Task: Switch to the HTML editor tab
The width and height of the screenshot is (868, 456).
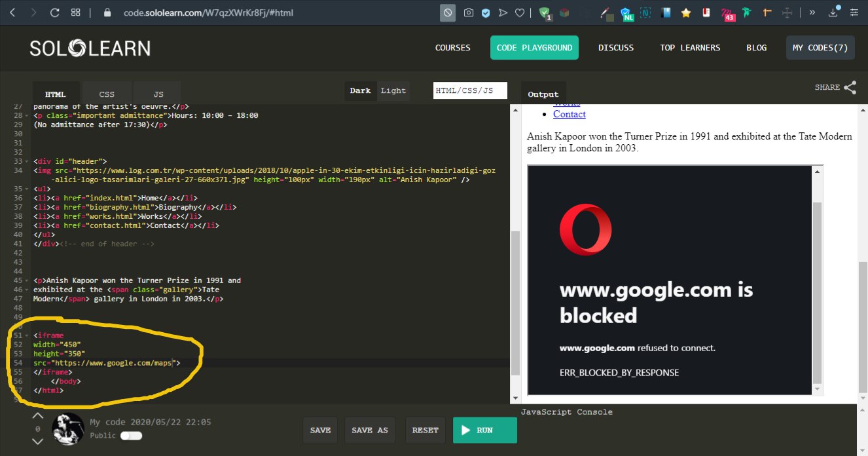Action: click(56, 94)
